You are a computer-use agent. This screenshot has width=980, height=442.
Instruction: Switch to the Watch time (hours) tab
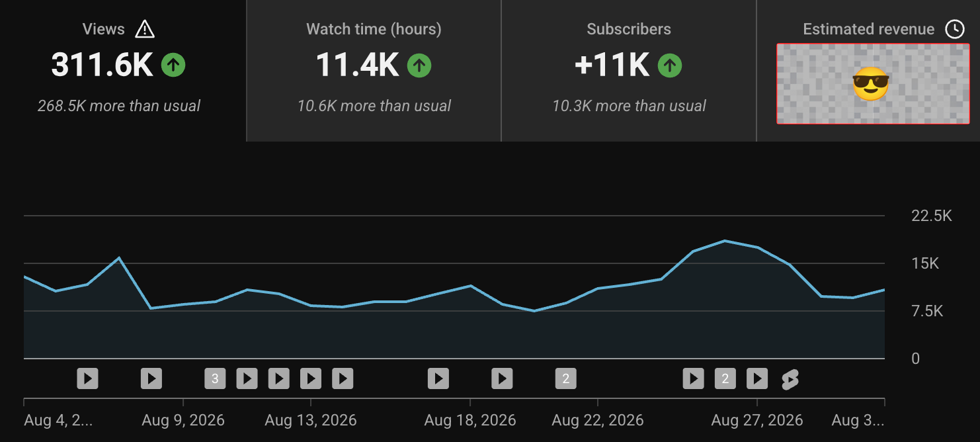click(x=374, y=70)
